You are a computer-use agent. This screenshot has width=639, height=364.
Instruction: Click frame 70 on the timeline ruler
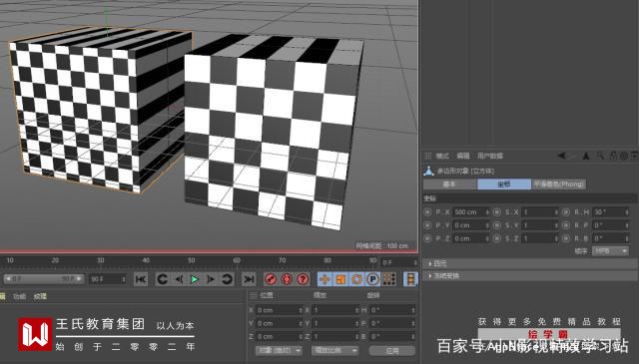282,260
